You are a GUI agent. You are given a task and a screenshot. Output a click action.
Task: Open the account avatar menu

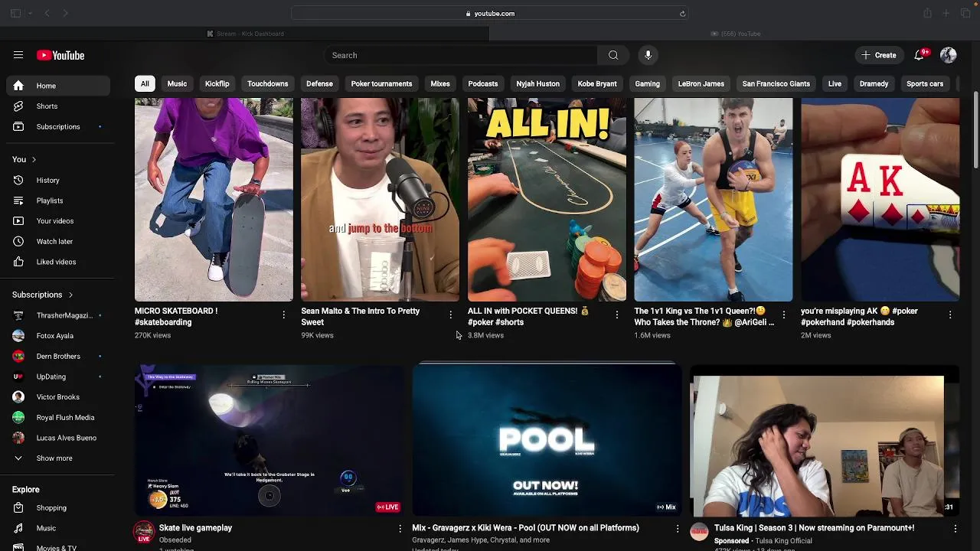click(x=948, y=55)
